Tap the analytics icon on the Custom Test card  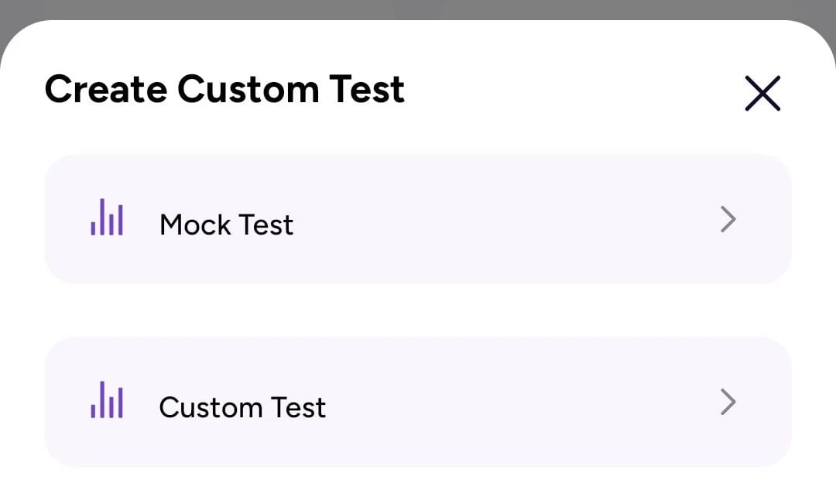pyautogui.click(x=107, y=401)
